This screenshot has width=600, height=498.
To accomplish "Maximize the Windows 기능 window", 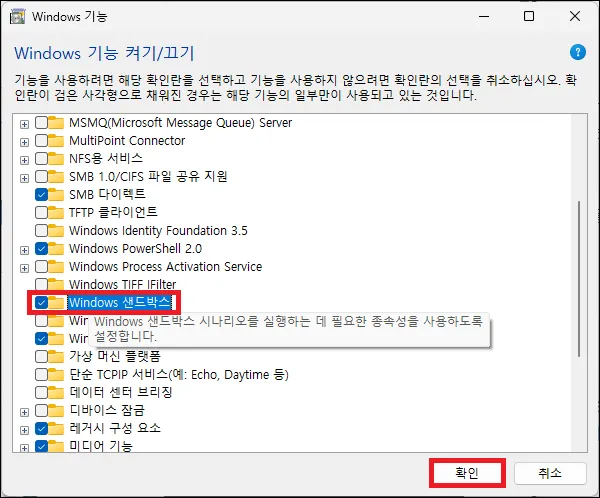I will pos(529,16).
